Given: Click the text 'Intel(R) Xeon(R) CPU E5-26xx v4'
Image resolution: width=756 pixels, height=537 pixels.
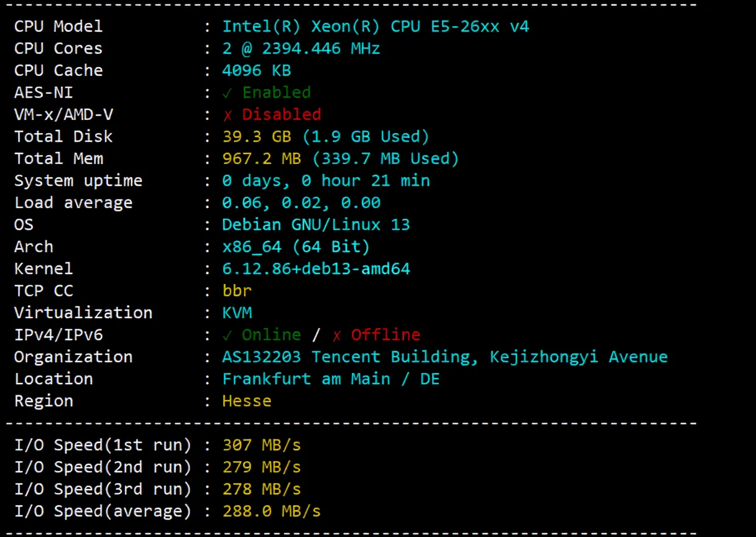Looking at the screenshot, I should (x=376, y=27).
